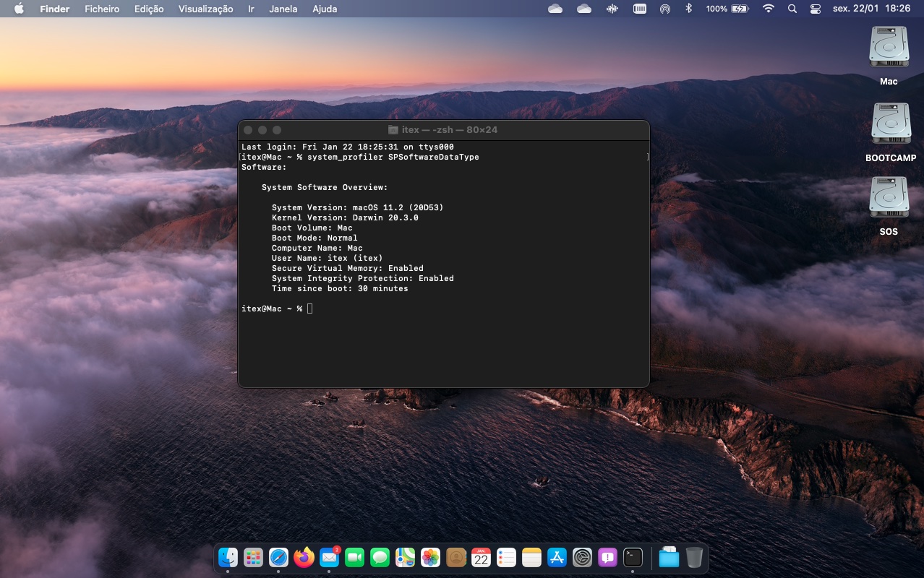
Task: Open Control Center
Action: [x=816, y=9]
